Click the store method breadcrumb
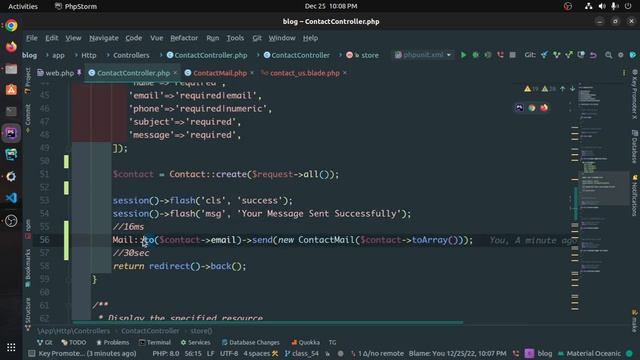This screenshot has width=640, height=360. (x=363, y=55)
